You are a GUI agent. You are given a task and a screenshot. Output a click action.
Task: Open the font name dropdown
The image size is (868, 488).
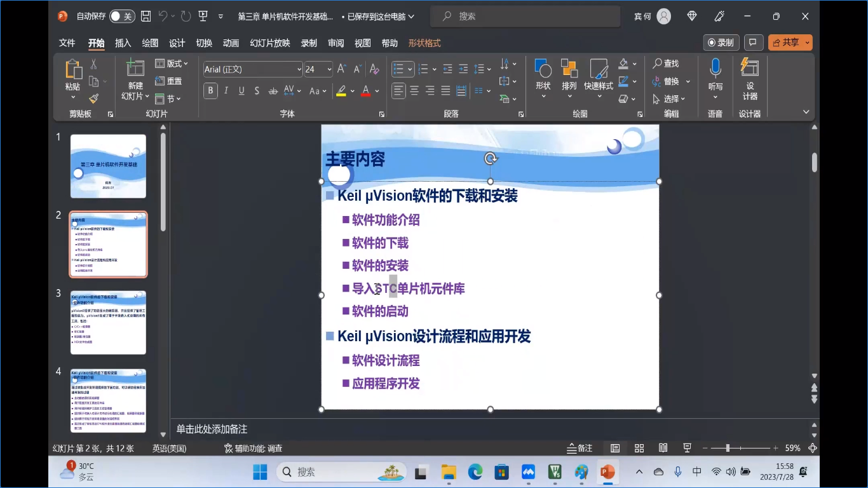pos(299,69)
